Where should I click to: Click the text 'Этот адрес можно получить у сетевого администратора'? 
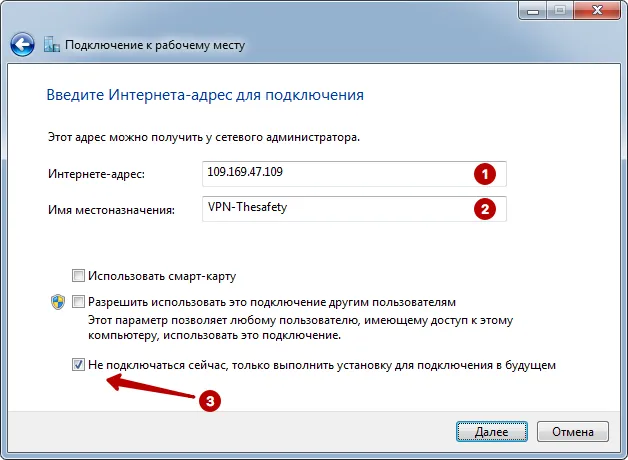point(204,137)
